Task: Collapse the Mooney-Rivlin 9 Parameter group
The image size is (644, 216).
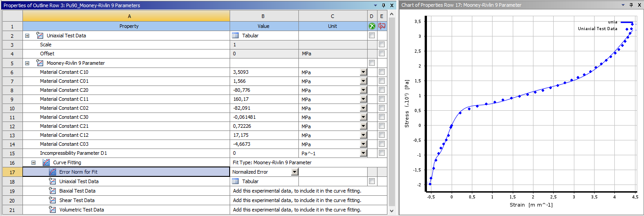Action: point(27,63)
